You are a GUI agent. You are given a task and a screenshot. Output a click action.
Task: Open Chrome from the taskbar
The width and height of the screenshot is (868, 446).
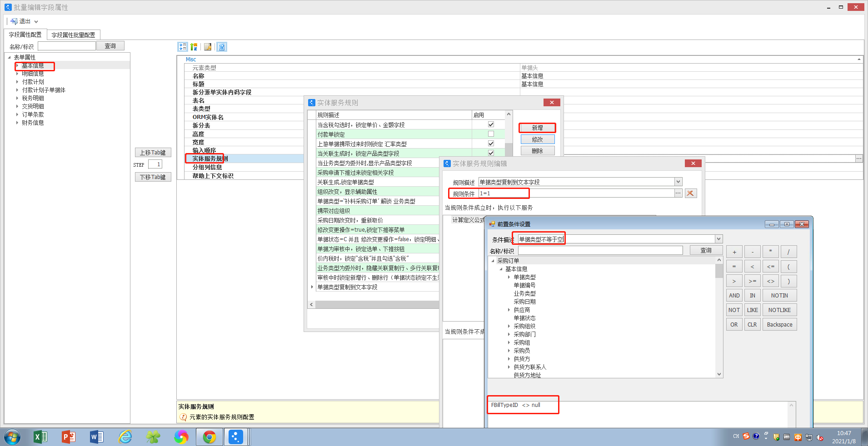point(209,437)
